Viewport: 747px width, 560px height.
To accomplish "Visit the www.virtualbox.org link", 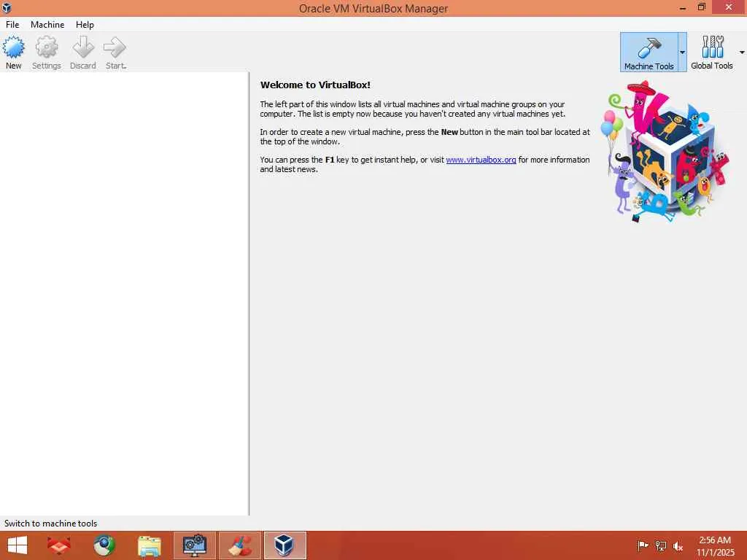I will tap(481, 160).
